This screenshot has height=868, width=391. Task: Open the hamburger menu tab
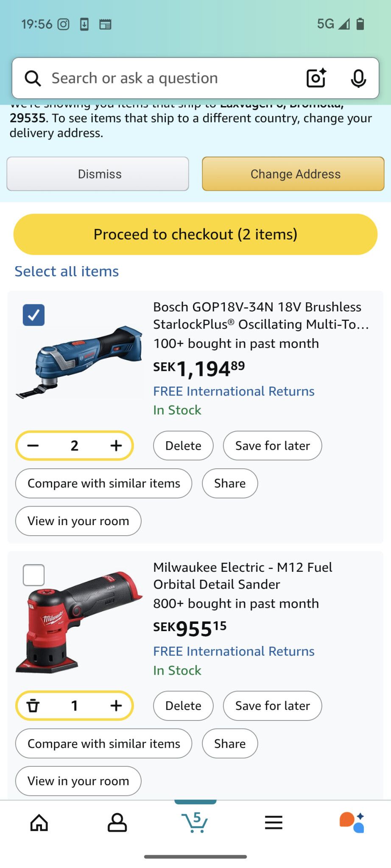(274, 823)
